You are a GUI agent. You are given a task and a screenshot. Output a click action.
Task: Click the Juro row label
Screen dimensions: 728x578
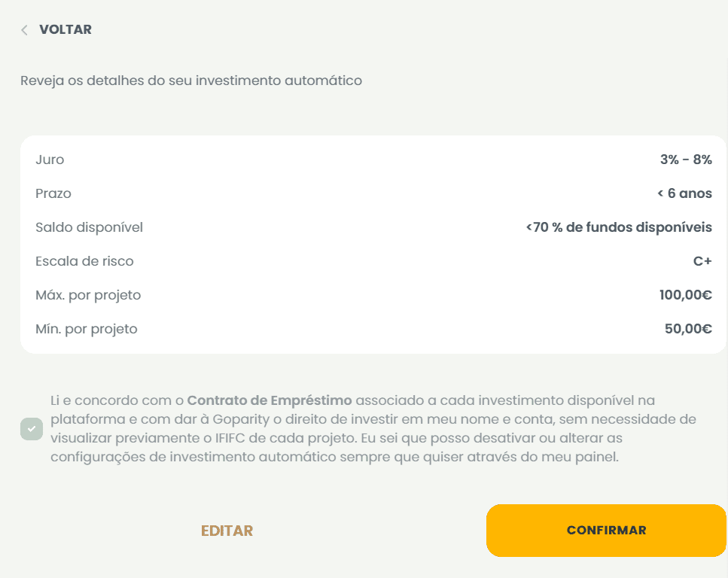click(x=50, y=160)
